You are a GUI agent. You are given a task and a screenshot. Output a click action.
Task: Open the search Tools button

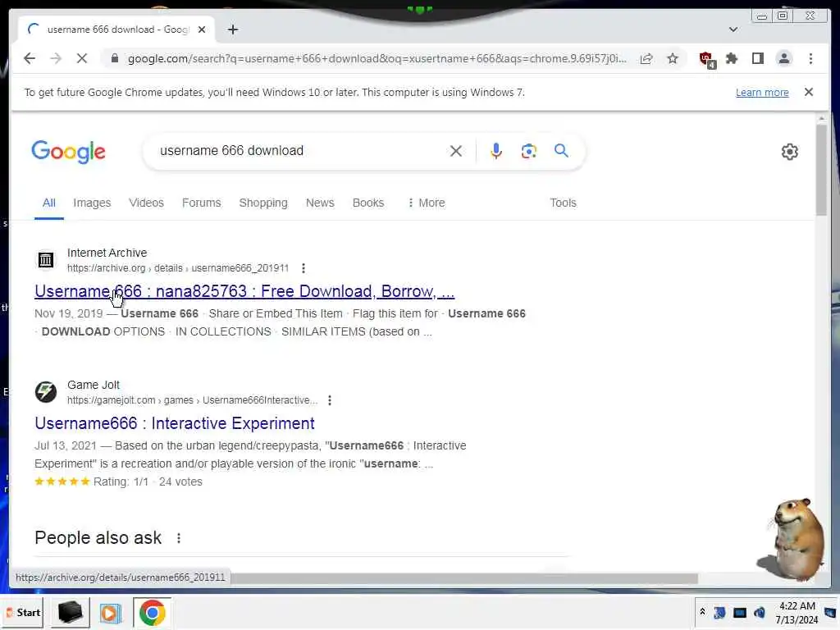[x=563, y=203]
